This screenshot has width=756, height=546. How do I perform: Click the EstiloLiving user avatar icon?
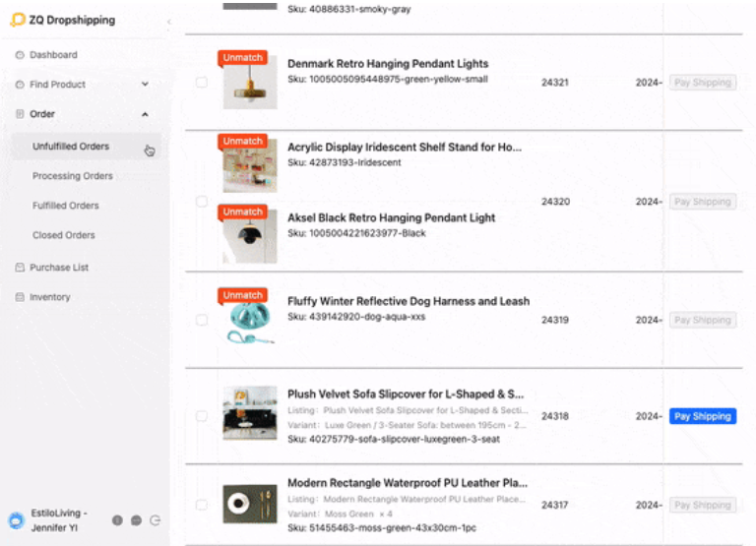pos(17,520)
